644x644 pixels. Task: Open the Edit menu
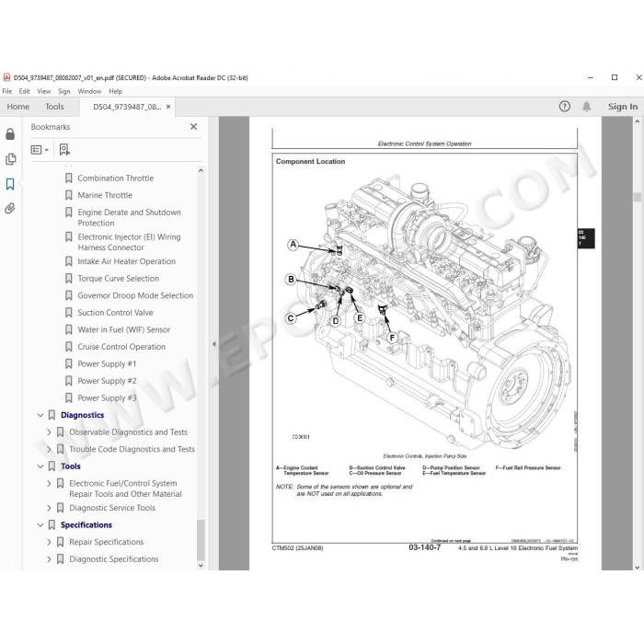pos(24,91)
